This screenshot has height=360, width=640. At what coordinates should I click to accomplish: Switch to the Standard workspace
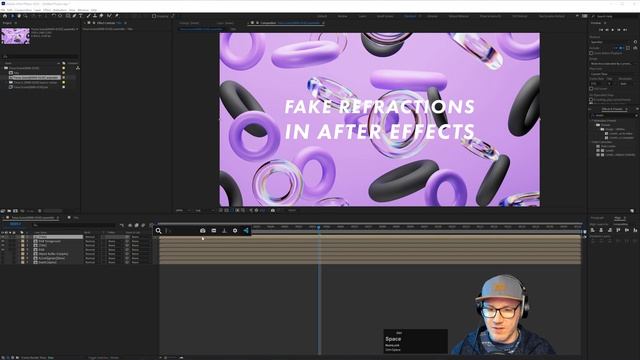point(410,16)
